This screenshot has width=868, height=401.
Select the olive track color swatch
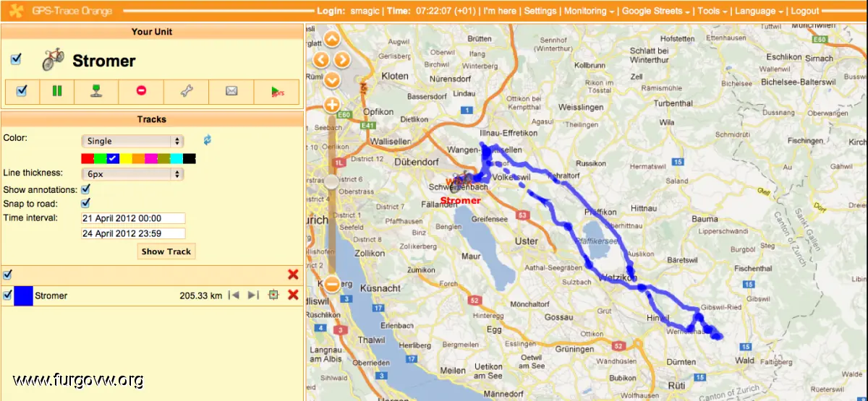[163, 158]
